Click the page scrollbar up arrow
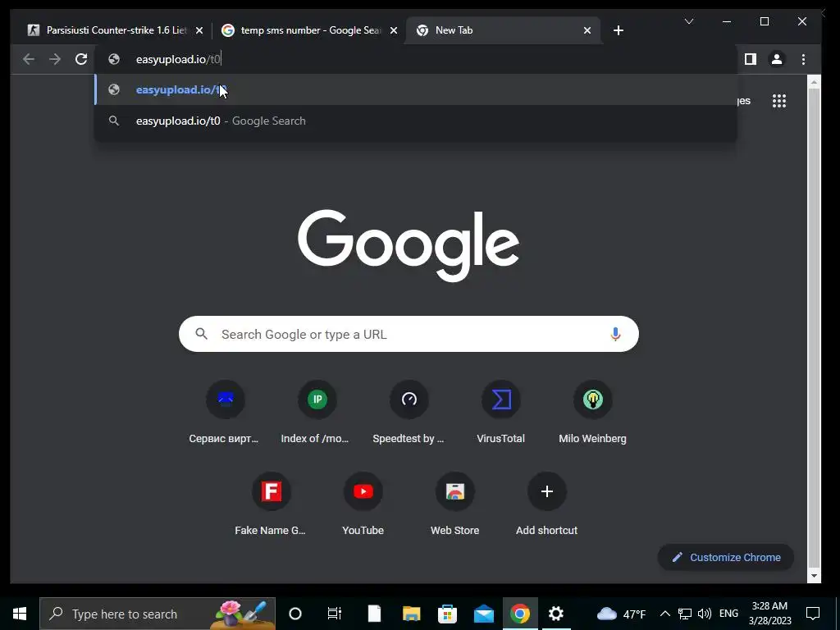Screen dimensions: 840x630 point(814,83)
